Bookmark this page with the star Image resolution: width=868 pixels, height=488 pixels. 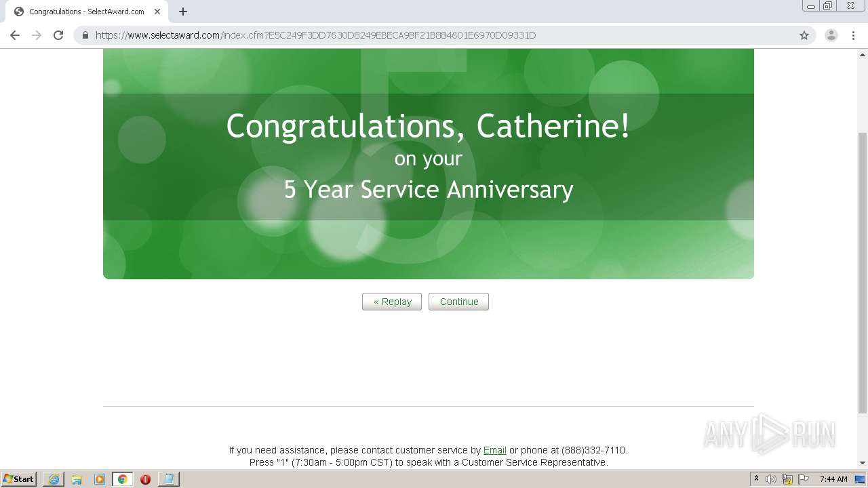[804, 35]
